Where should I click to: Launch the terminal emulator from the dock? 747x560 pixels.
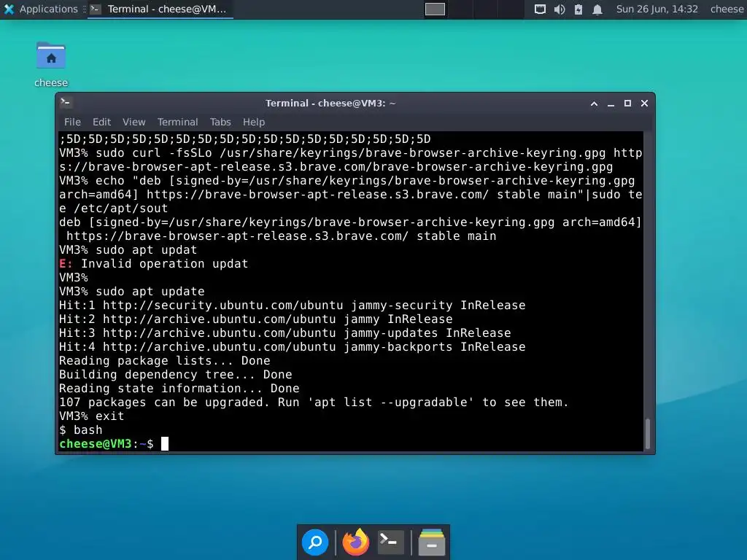tap(390, 542)
